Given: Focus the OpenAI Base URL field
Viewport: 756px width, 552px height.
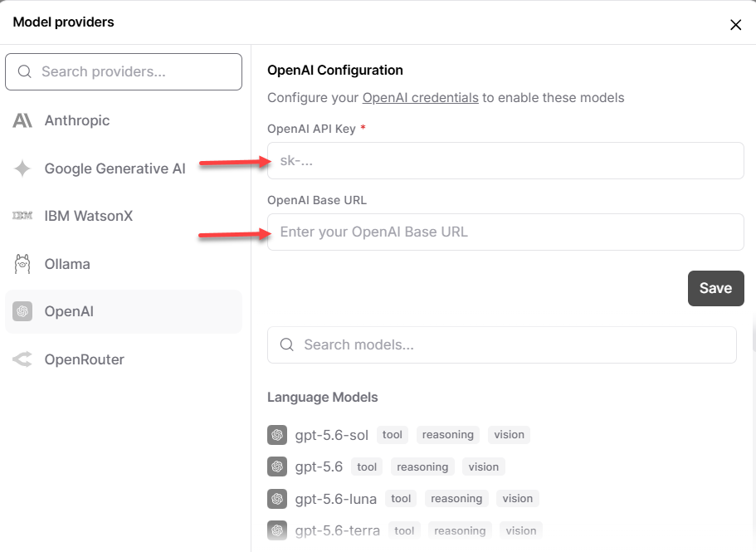Looking at the screenshot, I should coord(505,232).
